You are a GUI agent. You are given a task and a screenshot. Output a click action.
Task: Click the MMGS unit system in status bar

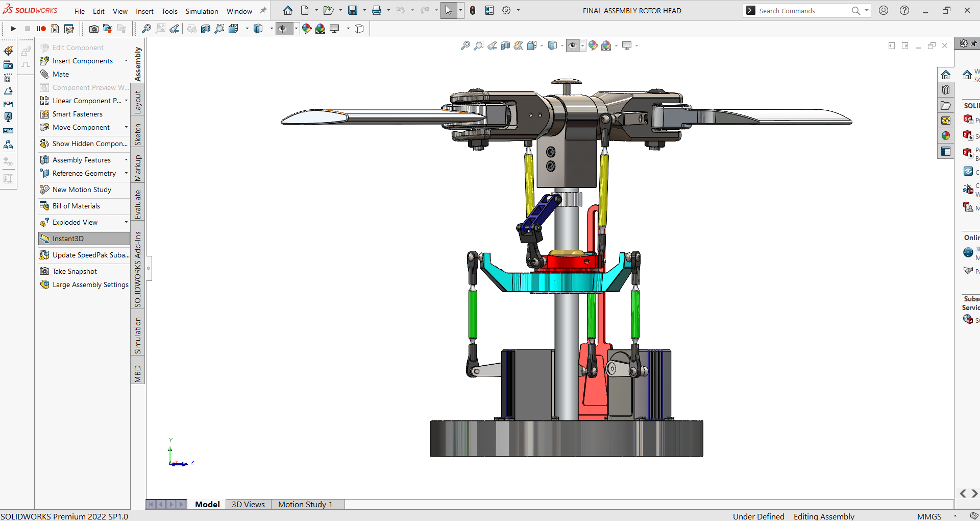(929, 516)
